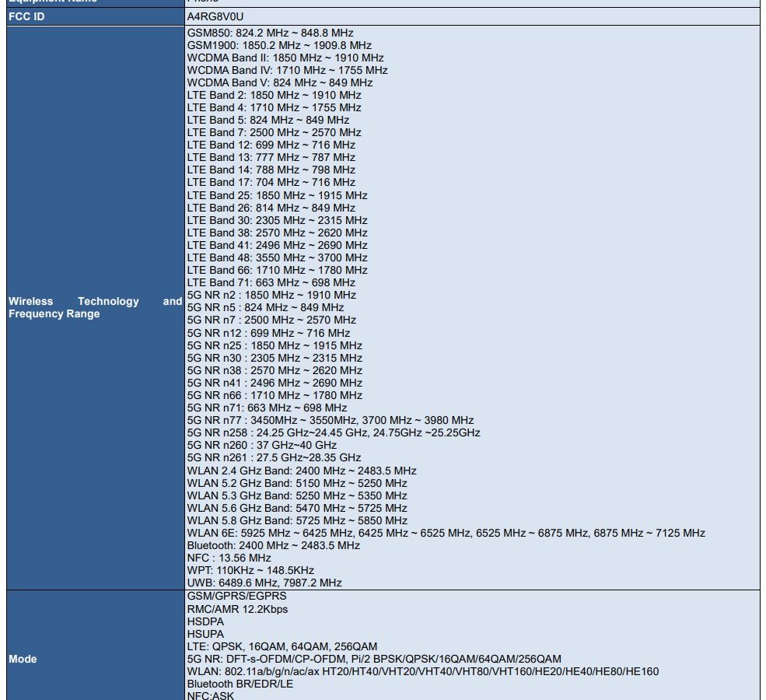Click the UWB frequency line
The height and width of the screenshot is (700, 766).
[x=264, y=583]
